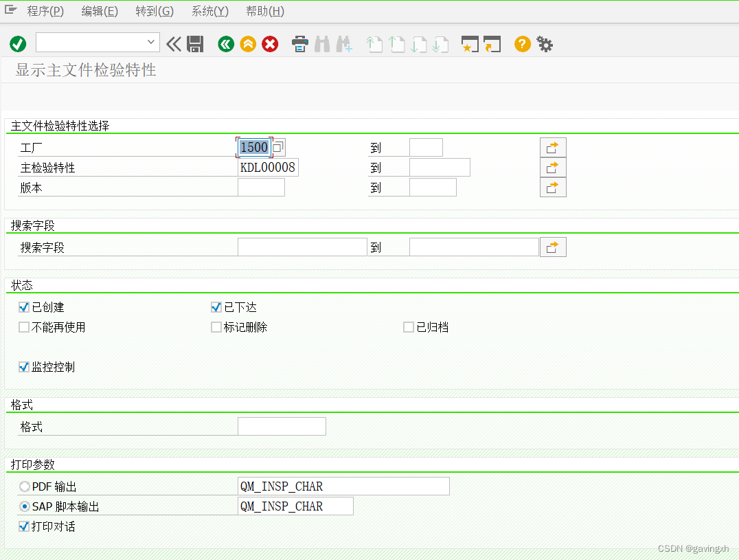Click the green Enter checkmark icon
The image size is (739, 560).
[x=18, y=44]
